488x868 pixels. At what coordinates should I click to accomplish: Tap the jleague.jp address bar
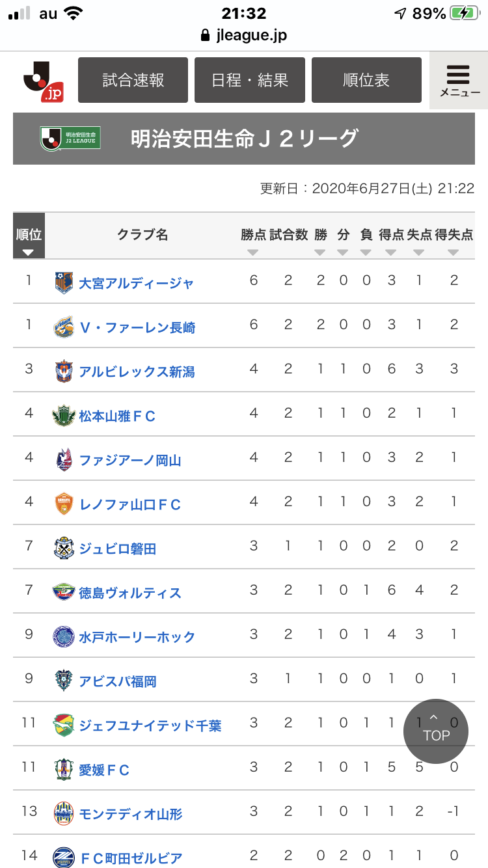click(x=244, y=35)
